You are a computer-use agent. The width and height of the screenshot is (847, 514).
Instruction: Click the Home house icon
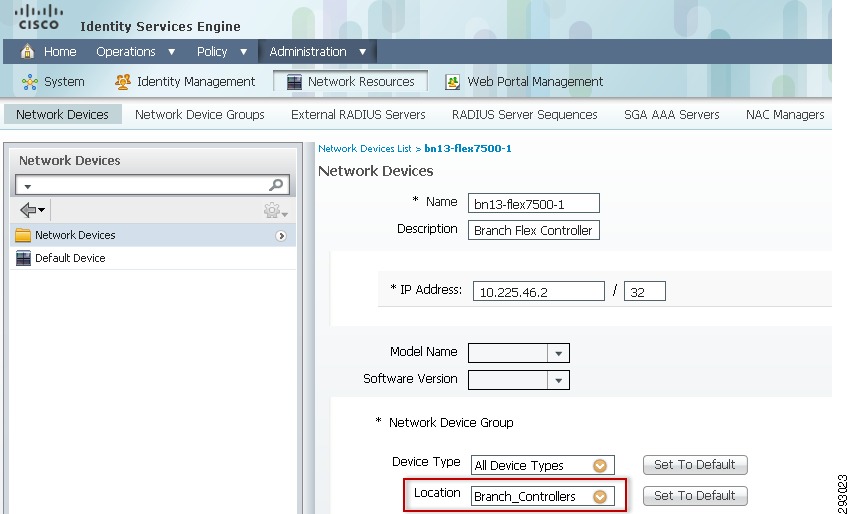click(x=27, y=51)
